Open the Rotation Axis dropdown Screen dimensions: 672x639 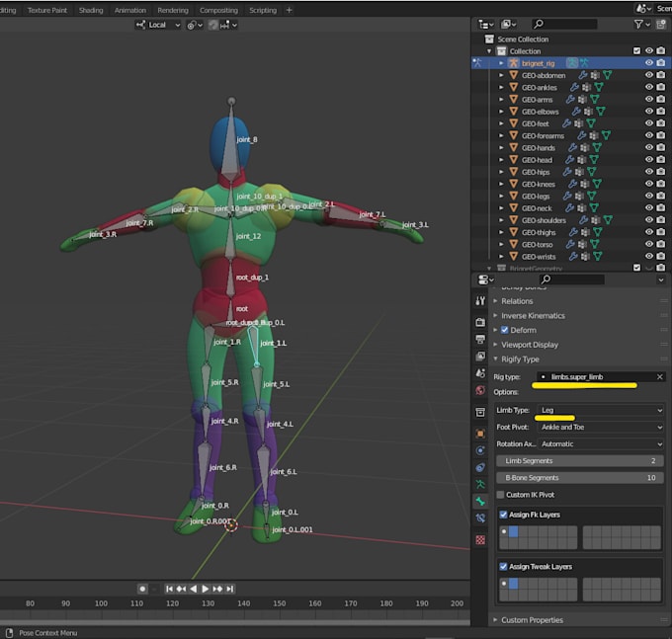click(x=601, y=443)
